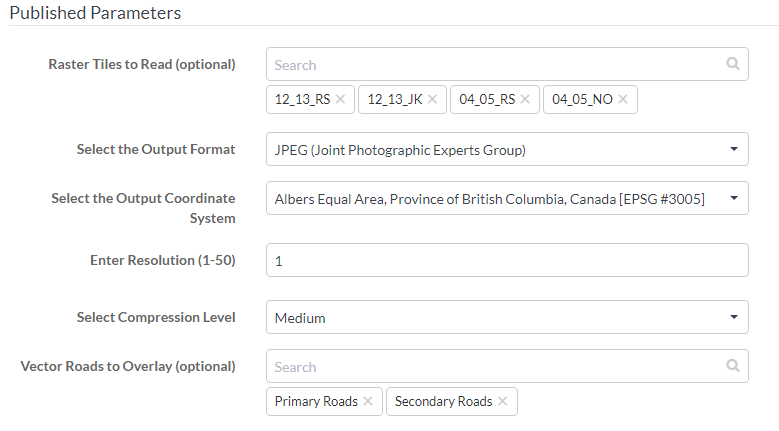Click the Compression Level dropdown arrow

click(734, 317)
